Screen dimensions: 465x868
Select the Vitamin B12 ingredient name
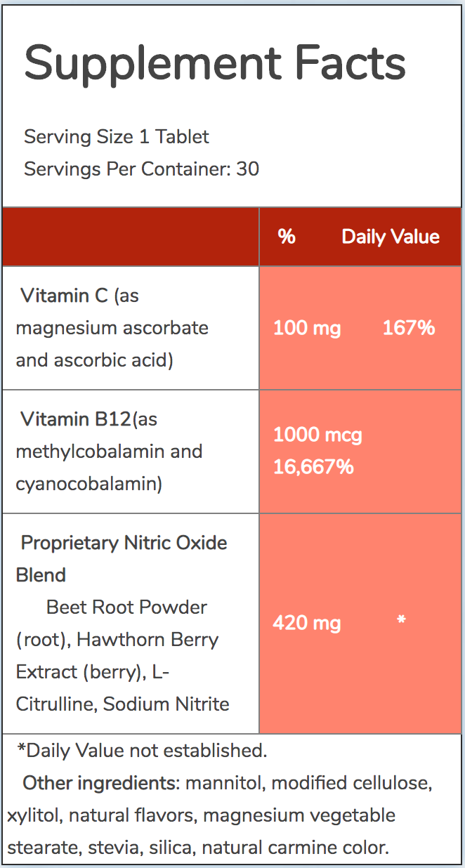pyautogui.click(x=76, y=419)
